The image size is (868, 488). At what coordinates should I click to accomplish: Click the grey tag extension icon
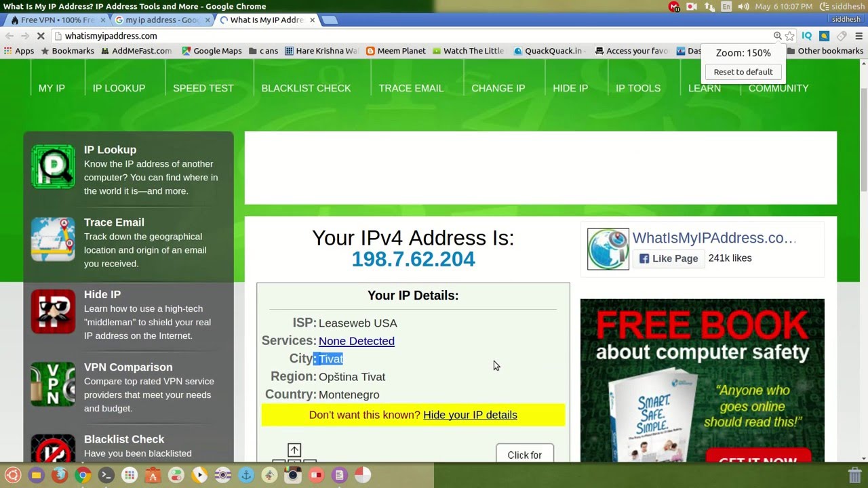pos(842,36)
